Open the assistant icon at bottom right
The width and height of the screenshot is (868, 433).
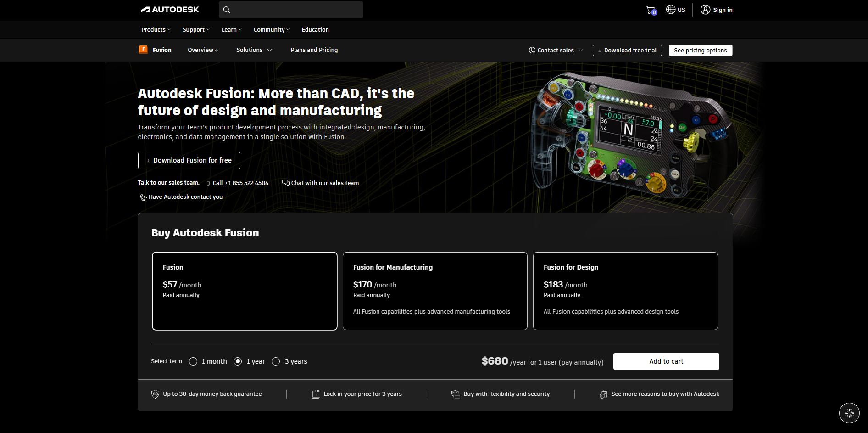(849, 413)
